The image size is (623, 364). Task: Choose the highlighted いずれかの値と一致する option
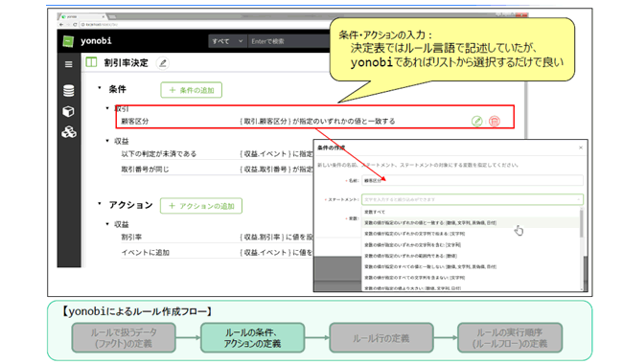[471, 222]
